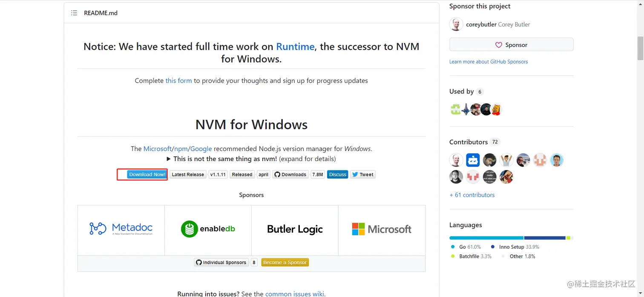Open the README table of contents icon
The height and width of the screenshot is (297, 644).
74,13
